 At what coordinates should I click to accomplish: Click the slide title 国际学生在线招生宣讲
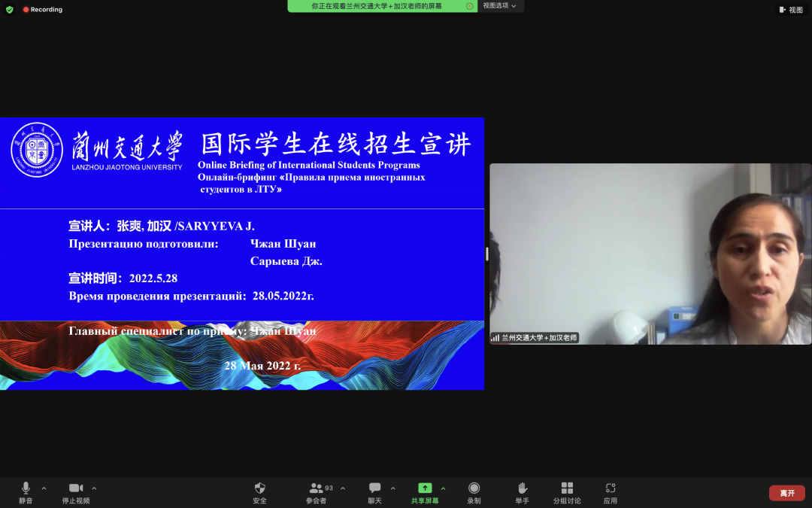337,144
